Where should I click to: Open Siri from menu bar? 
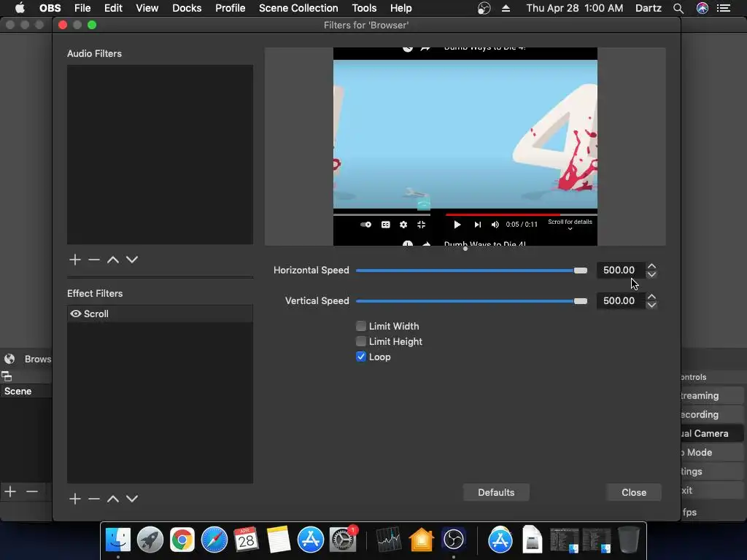click(x=703, y=8)
